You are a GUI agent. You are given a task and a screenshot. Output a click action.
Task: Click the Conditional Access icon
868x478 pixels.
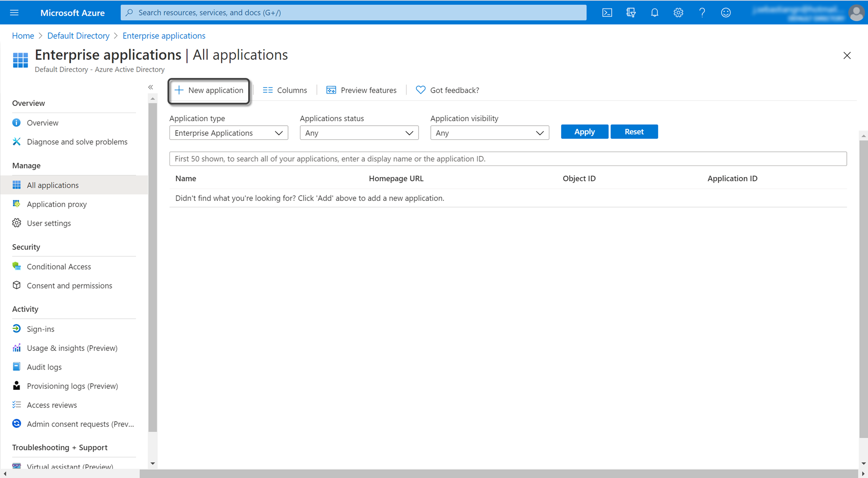click(x=17, y=266)
